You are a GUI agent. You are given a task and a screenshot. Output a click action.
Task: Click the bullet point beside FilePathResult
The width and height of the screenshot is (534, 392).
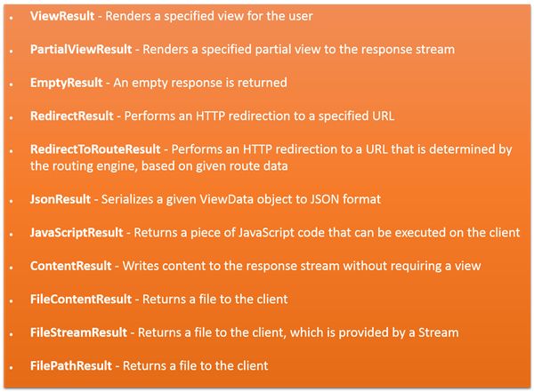[12, 367]
